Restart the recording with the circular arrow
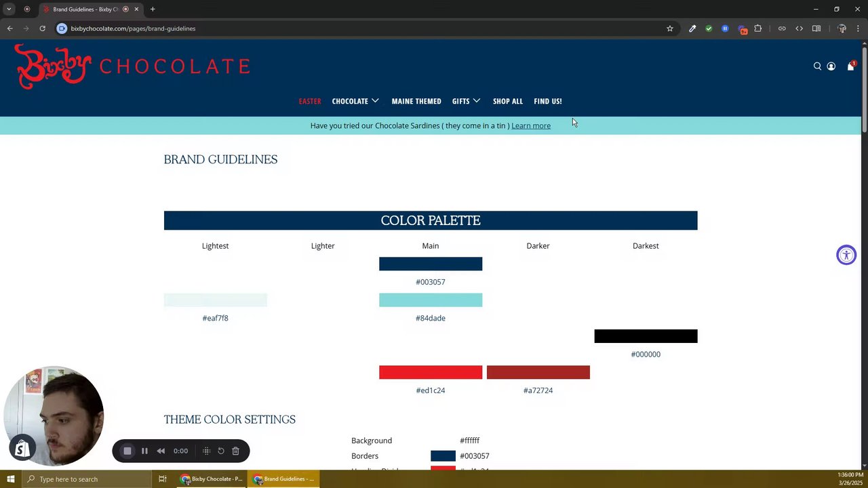This screenshot has width=868, height=488. [x=221, y=451]
